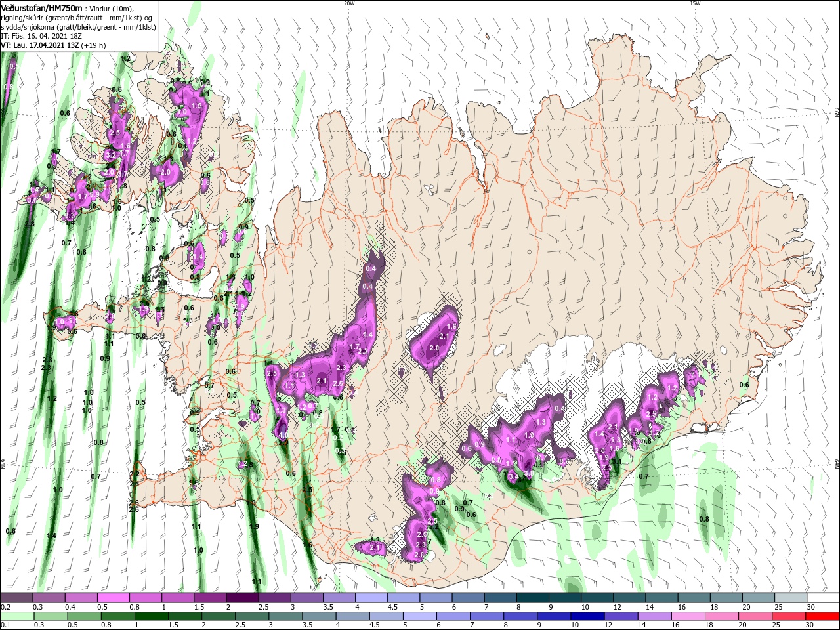Pick bright red rain swatch above 30
Screen dimensions: 840x630
click(822, 616)
